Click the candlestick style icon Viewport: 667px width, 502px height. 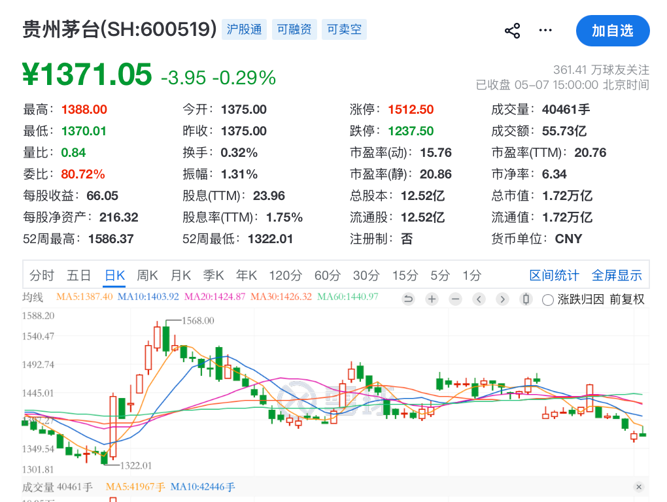(x=526, y=299)
